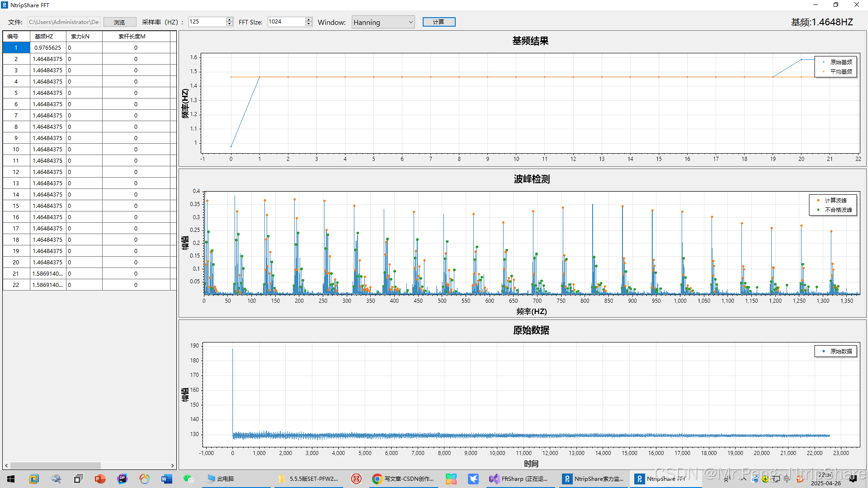Open the Windows Start menu
This screenshot has width=868, height=488.
click(11, 479)
